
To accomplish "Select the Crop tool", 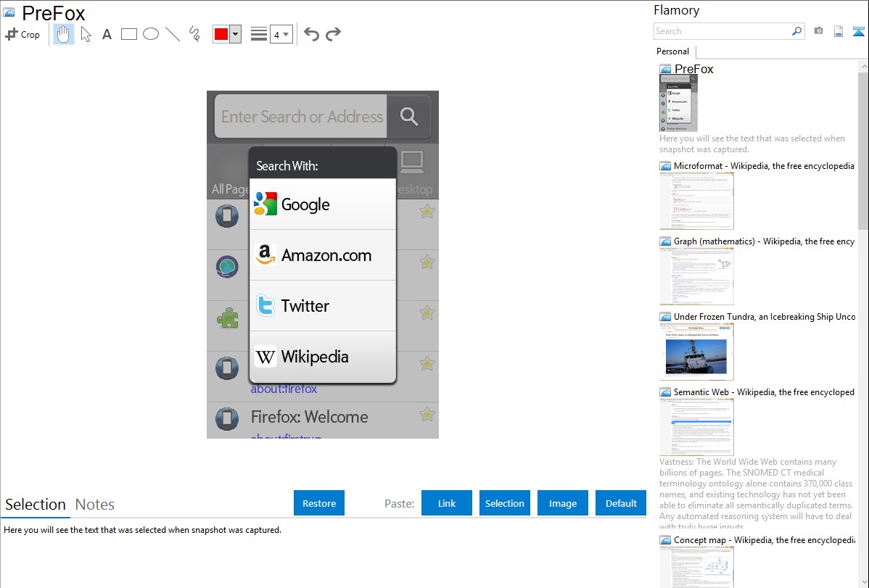I will click(22, 34).
